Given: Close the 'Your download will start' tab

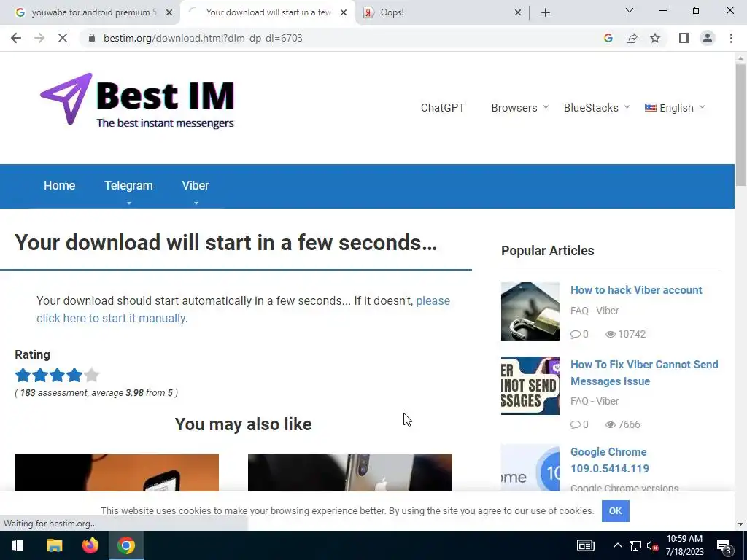Looking at the screenshot, I should click(344, 12).
